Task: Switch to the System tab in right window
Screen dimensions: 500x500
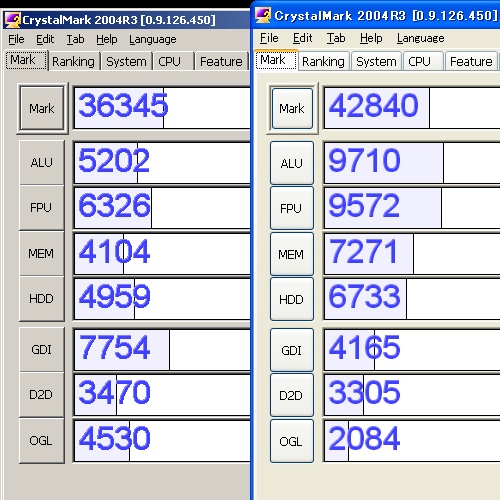Action: click(x=376, y=61)
